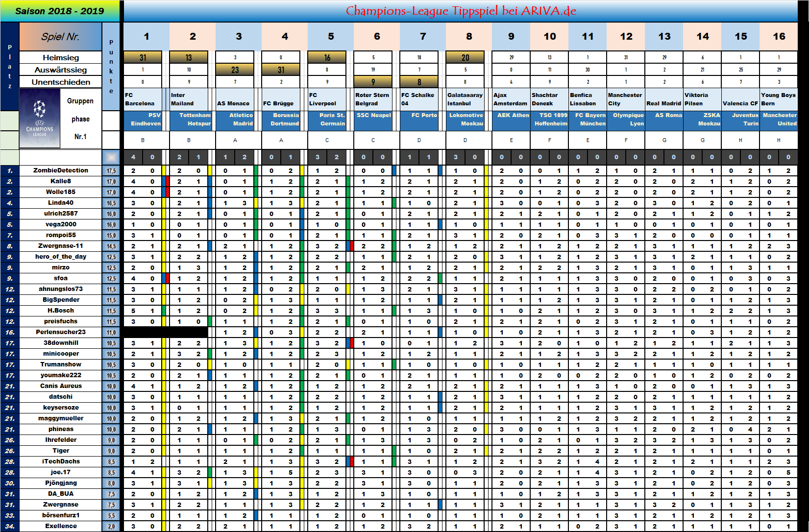809x532 pixels.
Task: Click the Heimsieg row label
Action: click(60, 58)
